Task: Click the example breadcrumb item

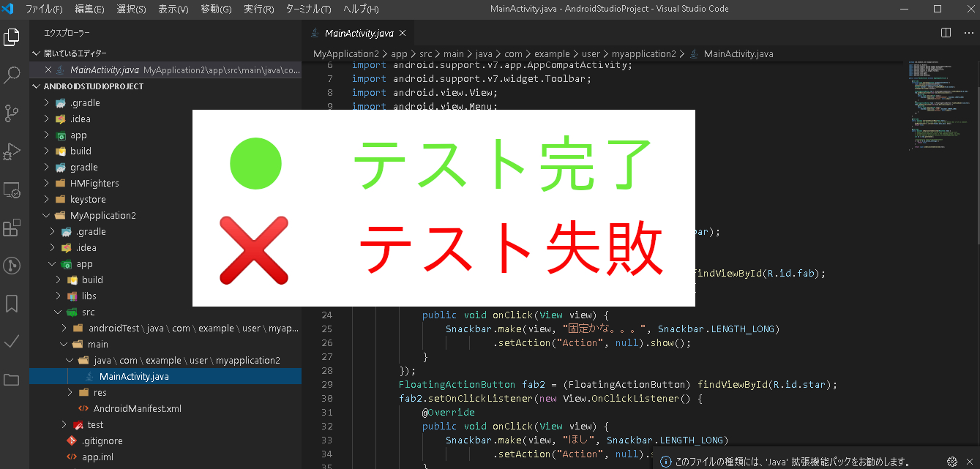Action: [552, 53]
